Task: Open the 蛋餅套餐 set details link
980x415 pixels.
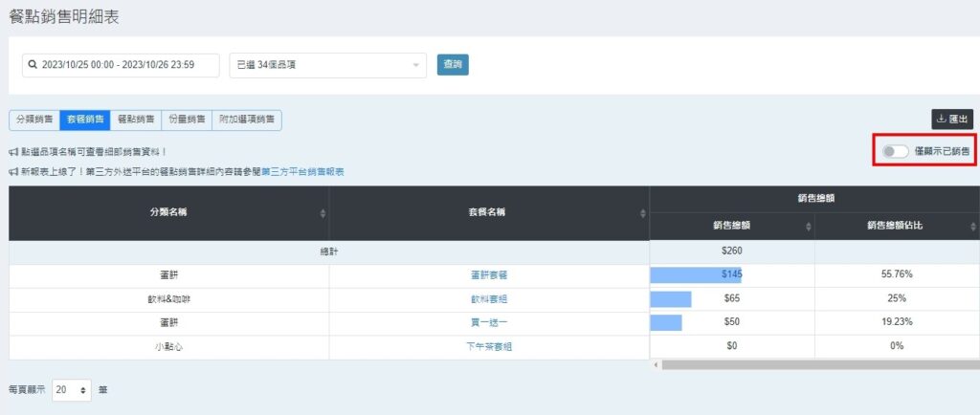Action: [x=489, y=274]
